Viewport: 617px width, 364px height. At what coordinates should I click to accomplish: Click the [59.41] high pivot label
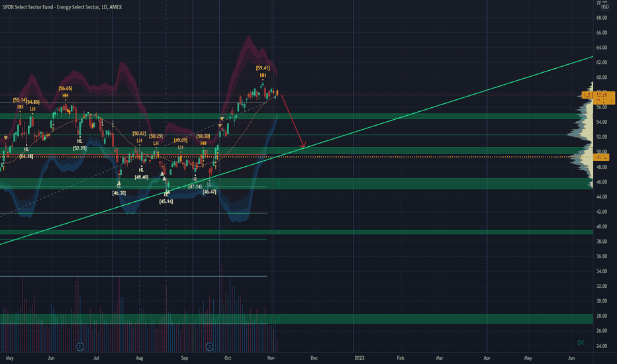263,68
